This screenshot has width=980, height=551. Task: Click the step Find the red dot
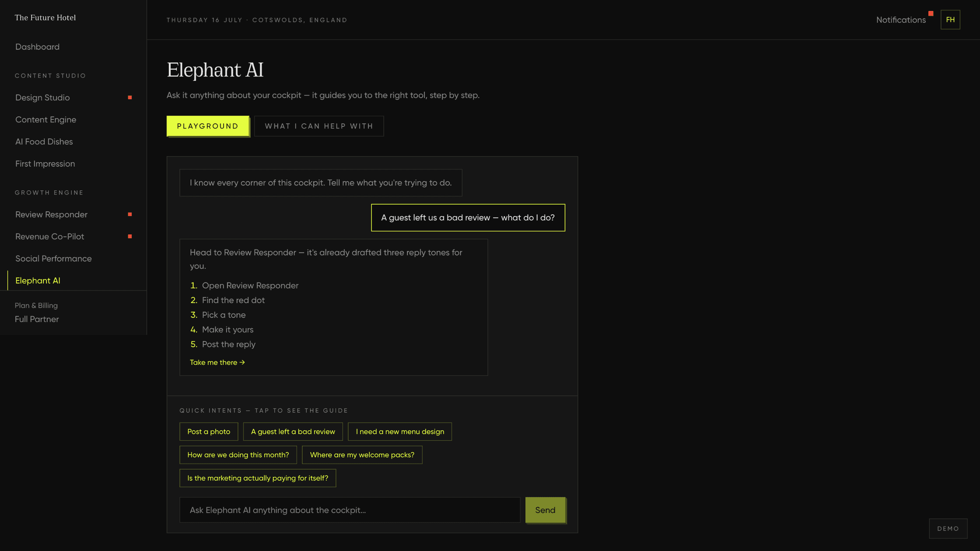[x=233, y=300]
